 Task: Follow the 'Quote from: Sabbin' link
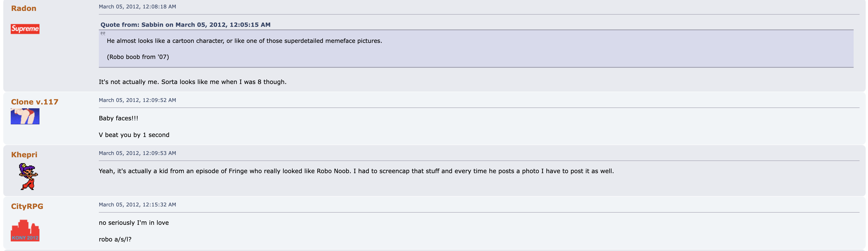[185, 25]
